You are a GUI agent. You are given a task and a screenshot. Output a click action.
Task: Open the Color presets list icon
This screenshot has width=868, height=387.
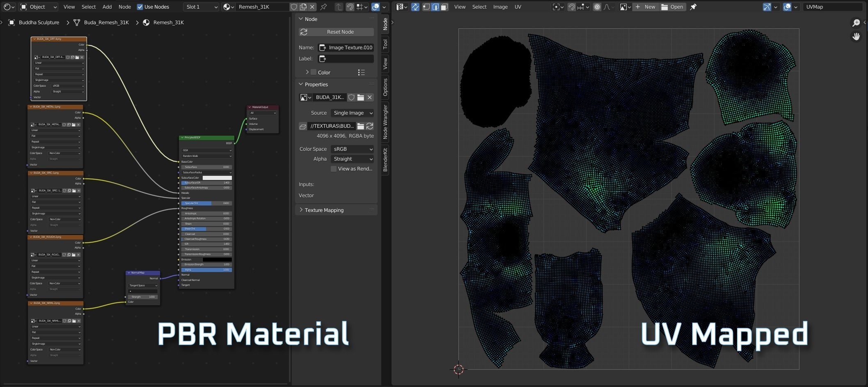361,72
